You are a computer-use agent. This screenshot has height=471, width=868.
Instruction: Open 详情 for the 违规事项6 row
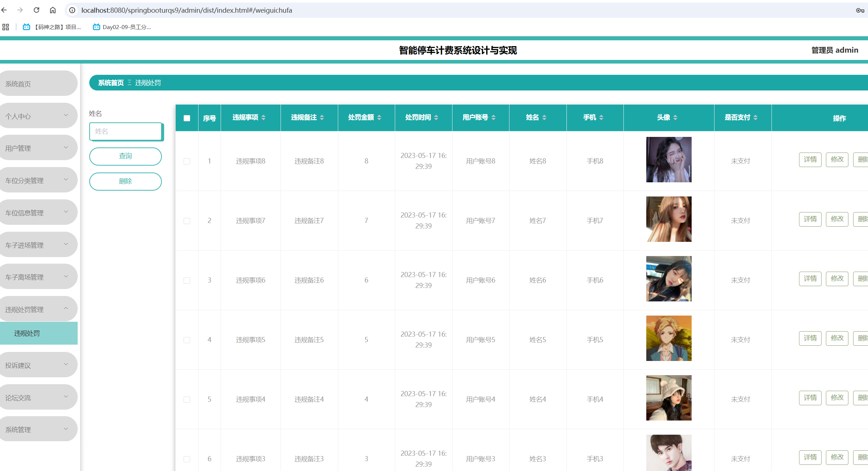coord(810,279)
